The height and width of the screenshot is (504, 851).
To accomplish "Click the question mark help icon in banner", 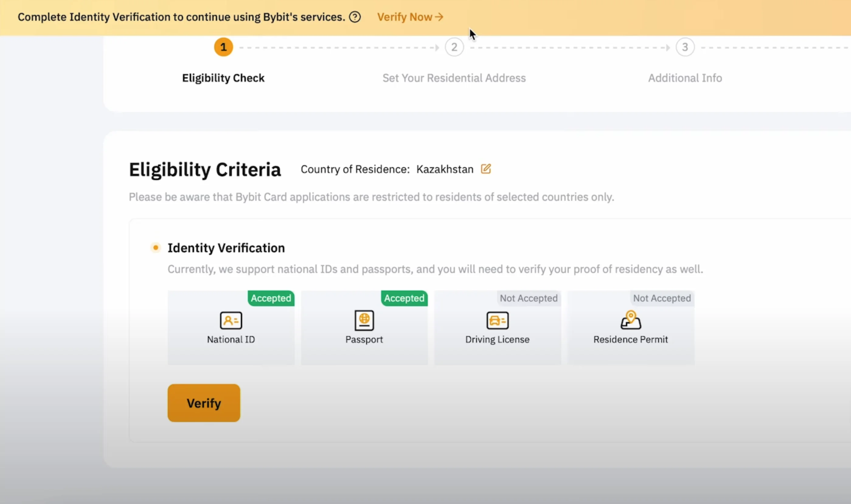I will (x=355, y=17).
